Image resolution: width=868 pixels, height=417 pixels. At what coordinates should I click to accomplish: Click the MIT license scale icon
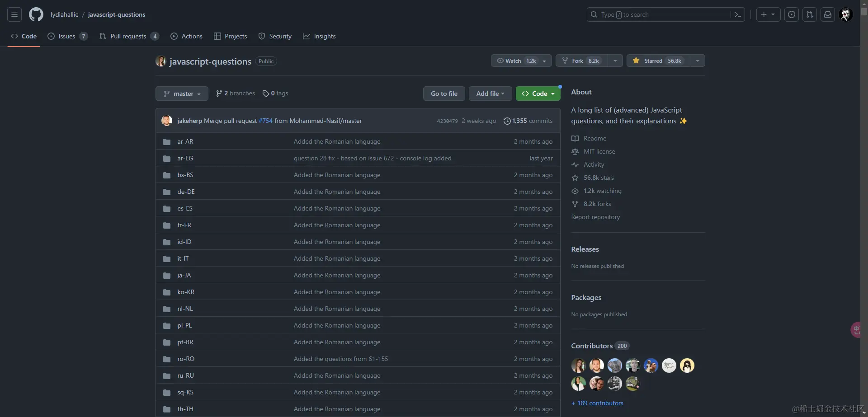coord(575,152)
